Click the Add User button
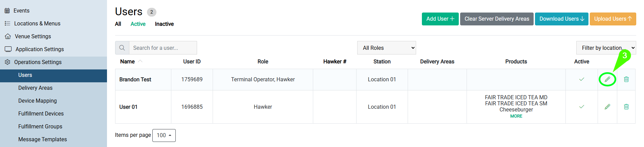The image size is (644, 147). pos(440,19)
